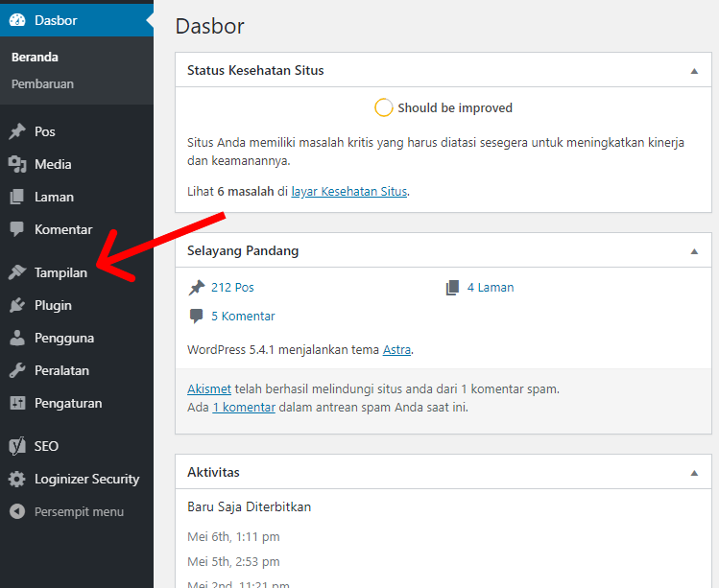The image size is (719, 588).
Task: Open the Dasbor menu label
Action: point(56,20)
